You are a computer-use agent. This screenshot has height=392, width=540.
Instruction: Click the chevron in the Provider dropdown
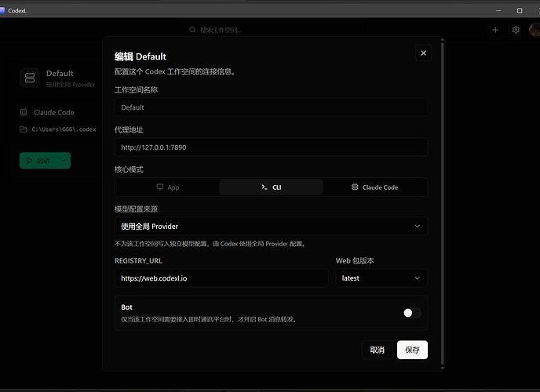coord(418,227)
